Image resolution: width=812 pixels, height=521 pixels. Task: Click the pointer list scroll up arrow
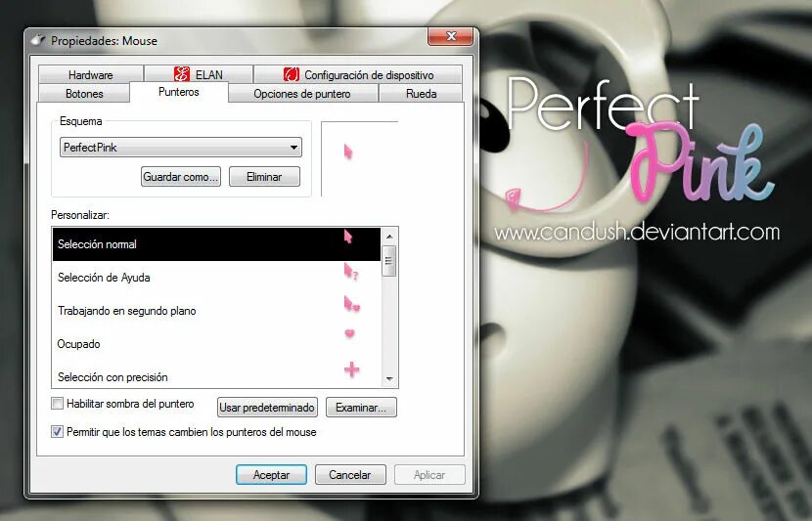tap(389, 236)
